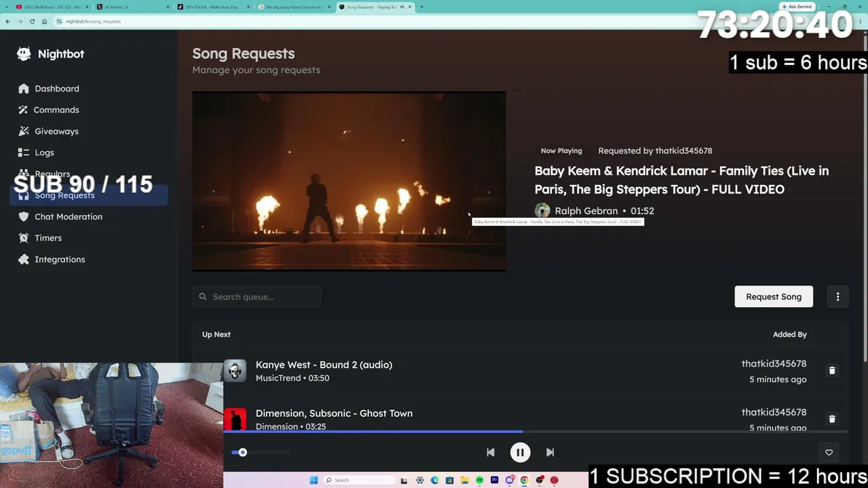The height and width of the screenshot is (488, 868).
Task: Click the Kanye West Bound 2 thumbnail
Action: 235,371
